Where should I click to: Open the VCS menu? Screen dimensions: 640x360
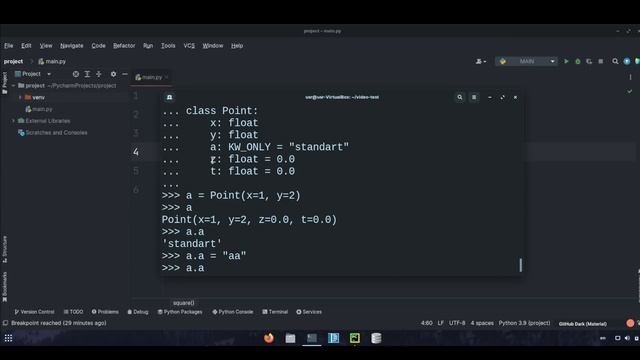[189, 46]
